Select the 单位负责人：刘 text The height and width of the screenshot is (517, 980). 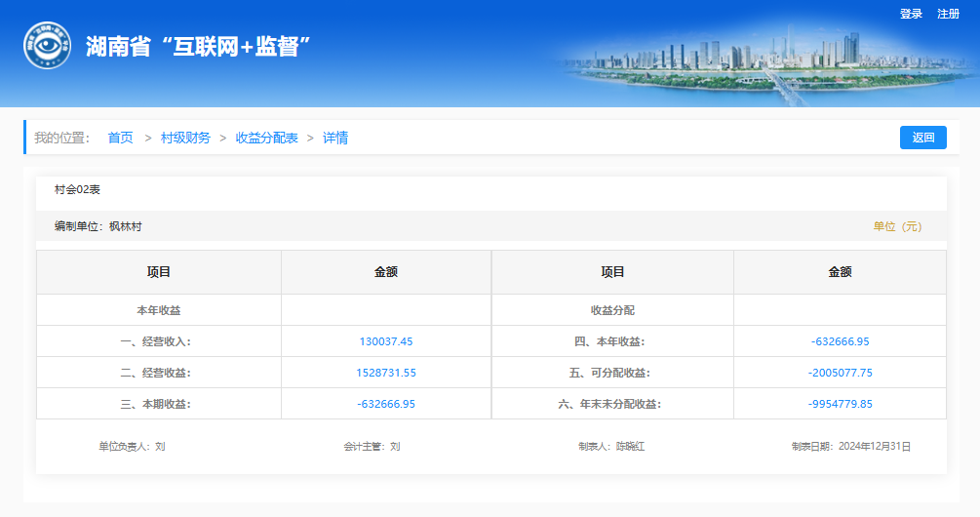[x=132, y=447]
